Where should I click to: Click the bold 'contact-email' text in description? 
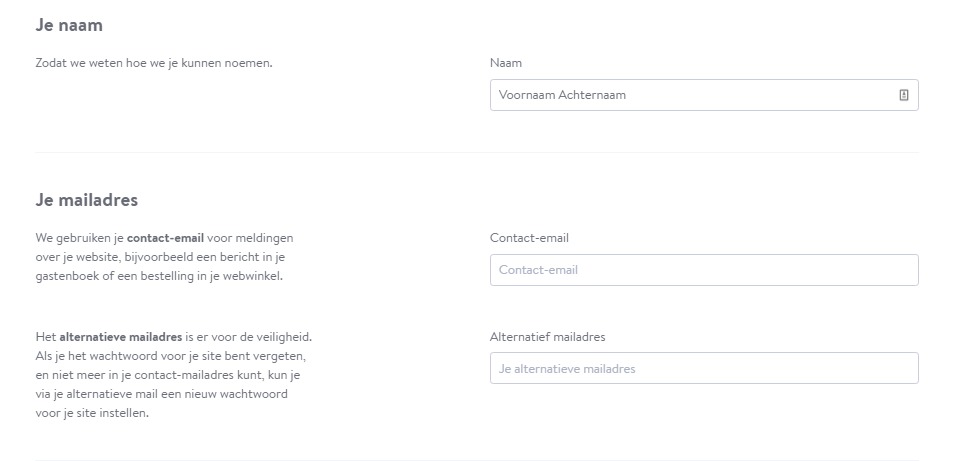coord(165,238)
